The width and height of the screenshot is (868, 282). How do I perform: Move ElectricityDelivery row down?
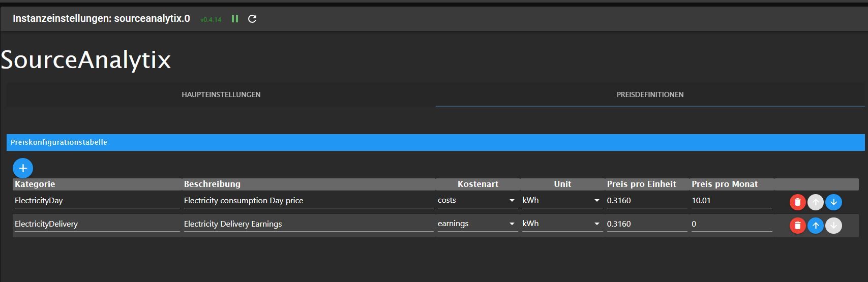[x=833, y=226]
